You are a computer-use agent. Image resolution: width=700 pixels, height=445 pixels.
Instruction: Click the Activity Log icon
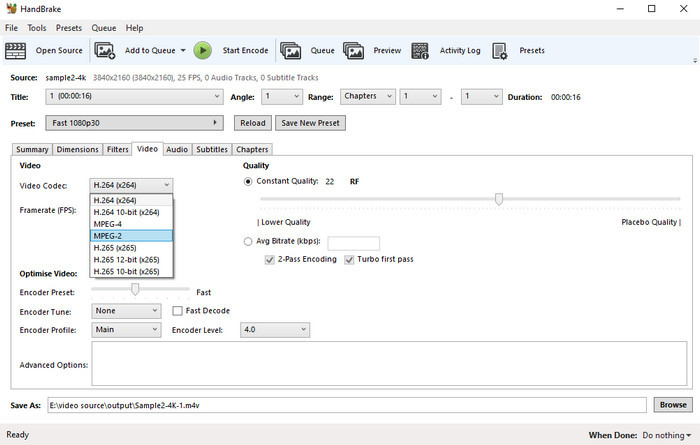[x=420, y=51]
